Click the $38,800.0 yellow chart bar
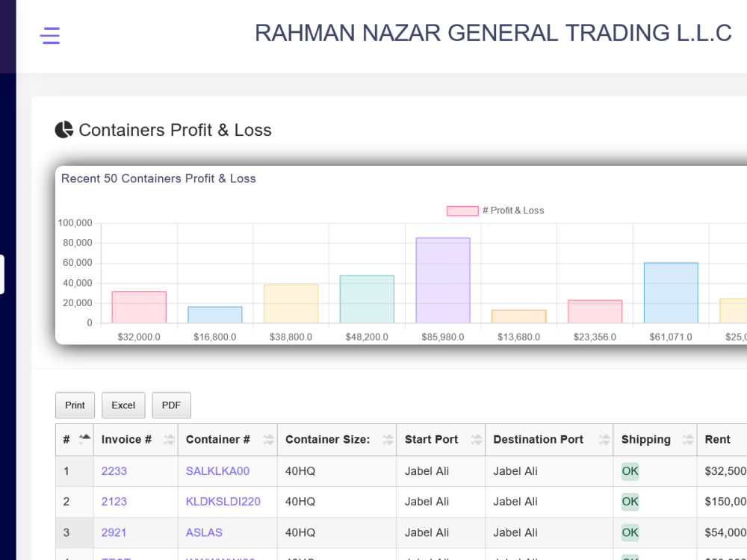This screenshot has width=747, height=560. pos(291,304)
